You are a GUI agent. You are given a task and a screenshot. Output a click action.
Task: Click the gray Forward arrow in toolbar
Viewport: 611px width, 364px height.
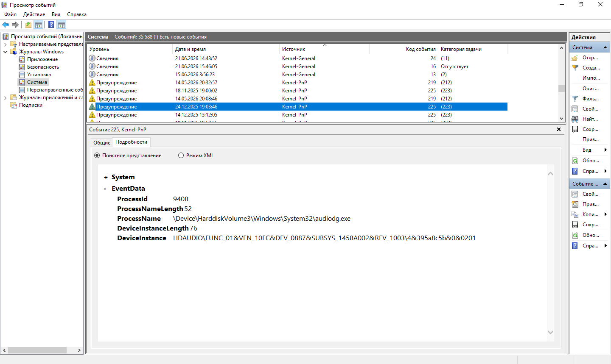[15, 25]
